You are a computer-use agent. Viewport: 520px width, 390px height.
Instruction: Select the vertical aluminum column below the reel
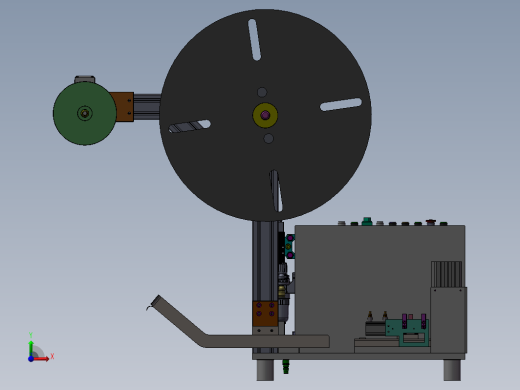pos(265,261)
